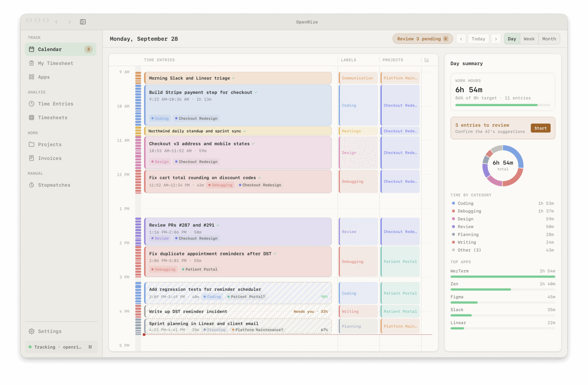Image resolution: width=588 pixels, height=385 pixels.
Task: Switch to Month view
Action: [x=549, y=39]
